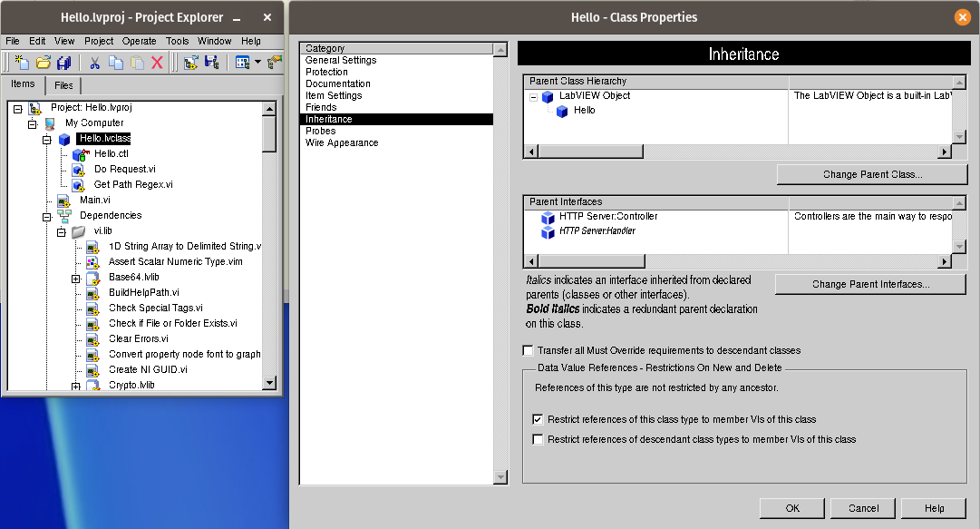This screenshot has height=529, width=980.
Task: Click the red X Delete icon
Action: pyautogui.click(x=157, y=62)
